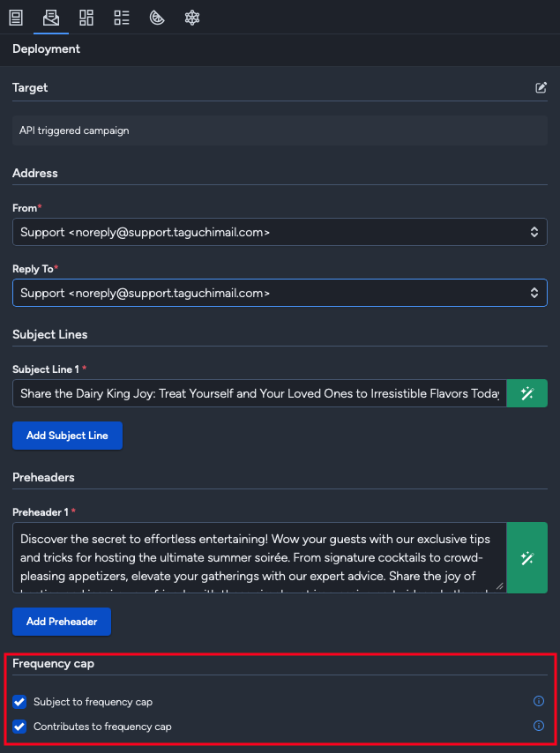Open the From address dropdown

(280, 232)
